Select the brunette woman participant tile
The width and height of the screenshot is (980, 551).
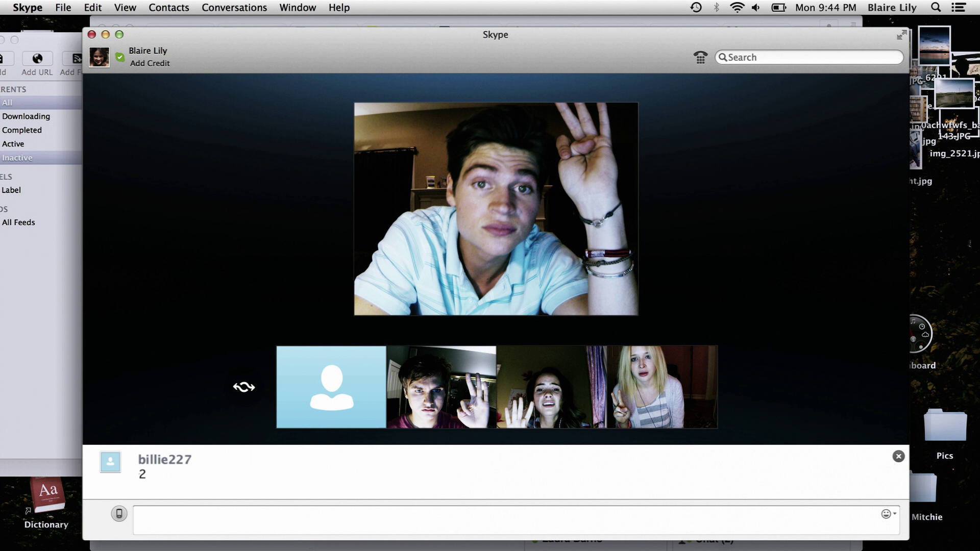(552, 387)
